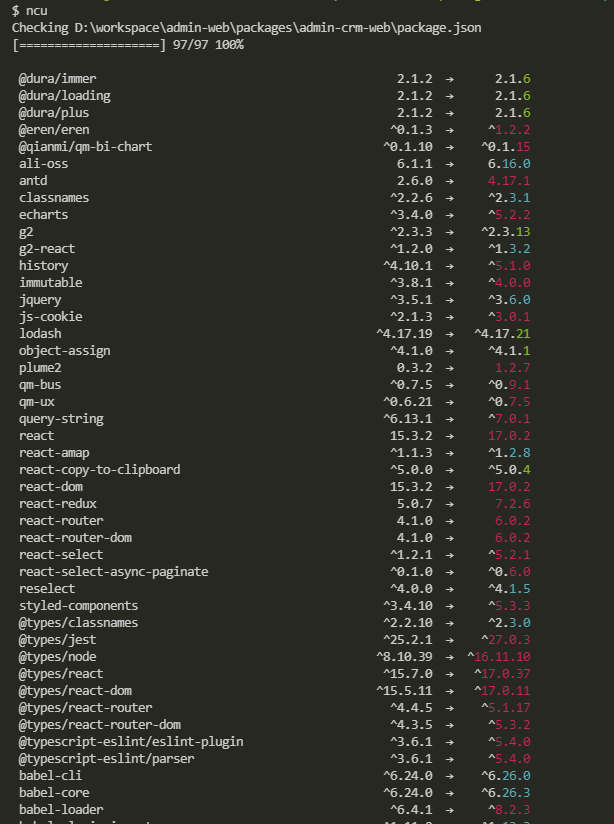This screenshot has width=614, height=824.
Task: Click the react-router-dom current version 4.1.0
Action: point(415,538)
